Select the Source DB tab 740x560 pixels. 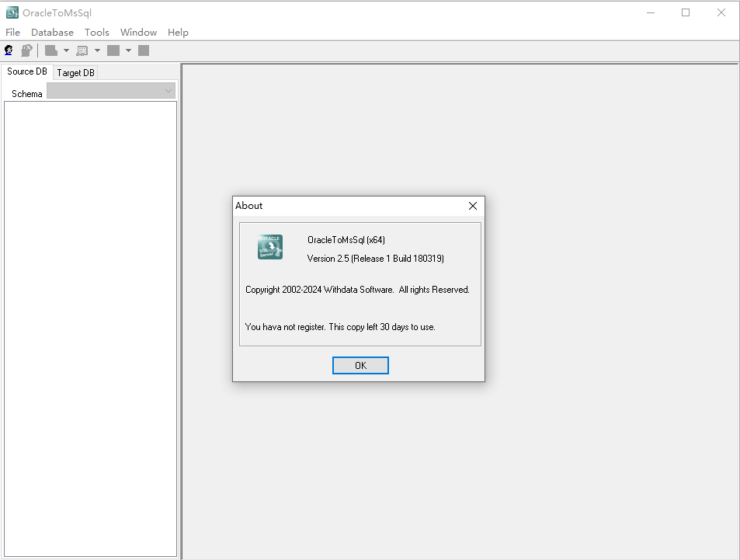26,71
